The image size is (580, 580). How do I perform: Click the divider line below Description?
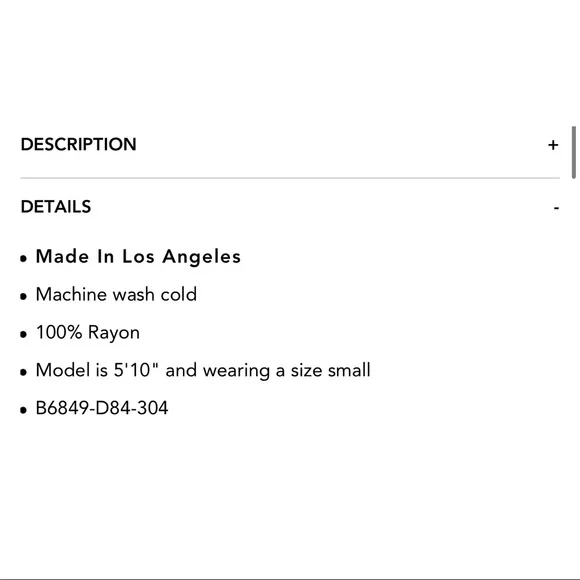[290, 178]
